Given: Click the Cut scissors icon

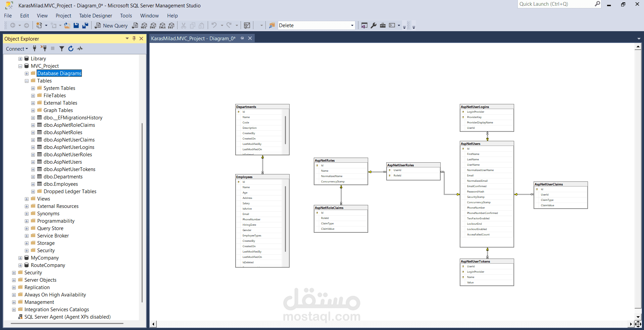Looking at the screenshot, I should tap(184, 25).
